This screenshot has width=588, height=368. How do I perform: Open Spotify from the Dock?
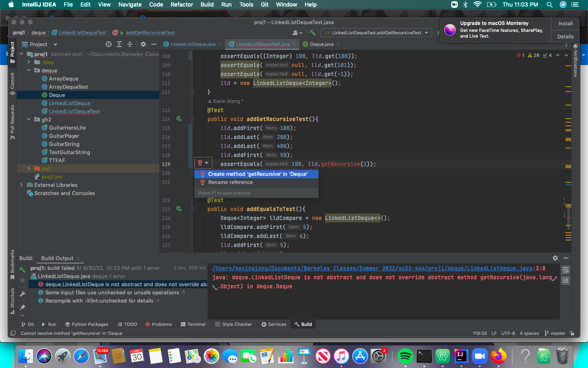[x=405, y=356]
